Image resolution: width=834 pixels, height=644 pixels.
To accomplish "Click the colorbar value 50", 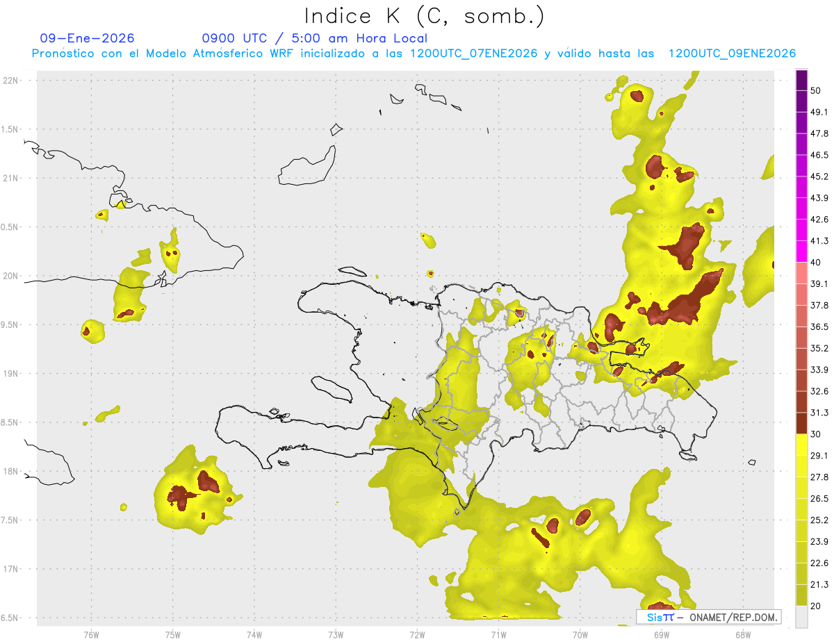I will point(816,90).
